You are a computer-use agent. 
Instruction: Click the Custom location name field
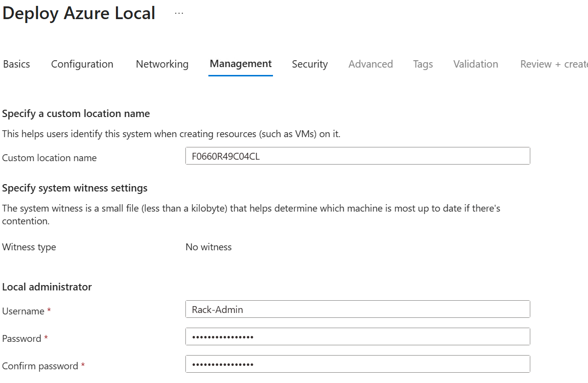358,156
